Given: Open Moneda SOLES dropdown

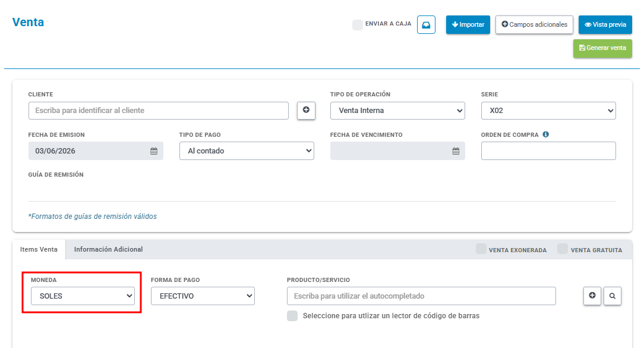Looking at the screenshot, I should [x=83, y=296].
